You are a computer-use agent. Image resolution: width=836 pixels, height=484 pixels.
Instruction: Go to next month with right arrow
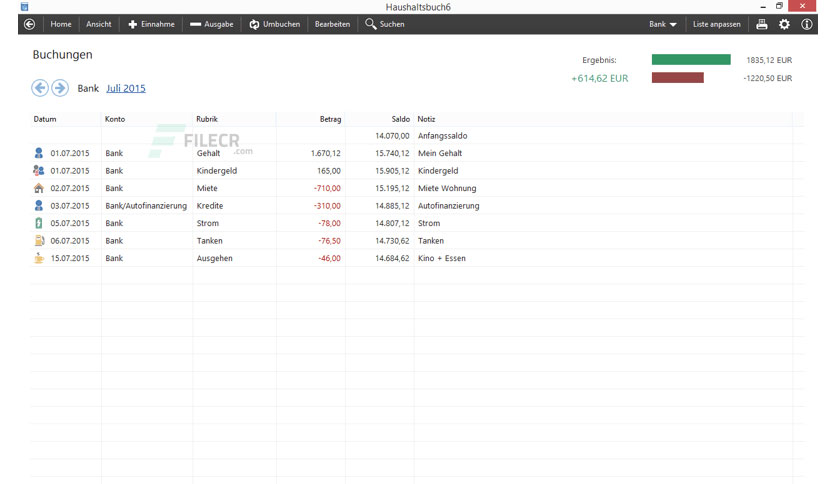click(x=60, y=88)
